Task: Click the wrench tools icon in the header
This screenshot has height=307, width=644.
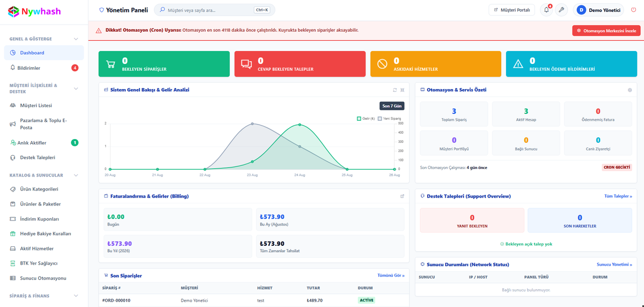Action: pos(561,10)
